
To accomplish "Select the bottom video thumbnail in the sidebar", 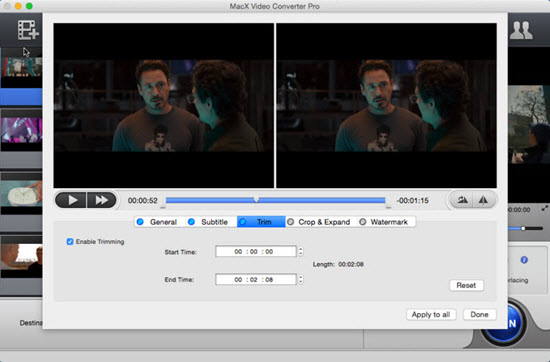I will tap(21, 256).
